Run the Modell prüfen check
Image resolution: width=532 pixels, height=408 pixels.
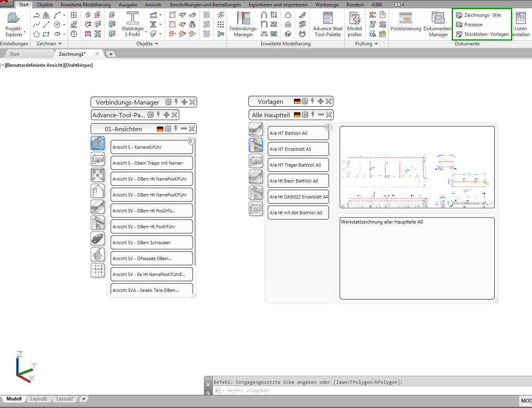coord(354,24)
